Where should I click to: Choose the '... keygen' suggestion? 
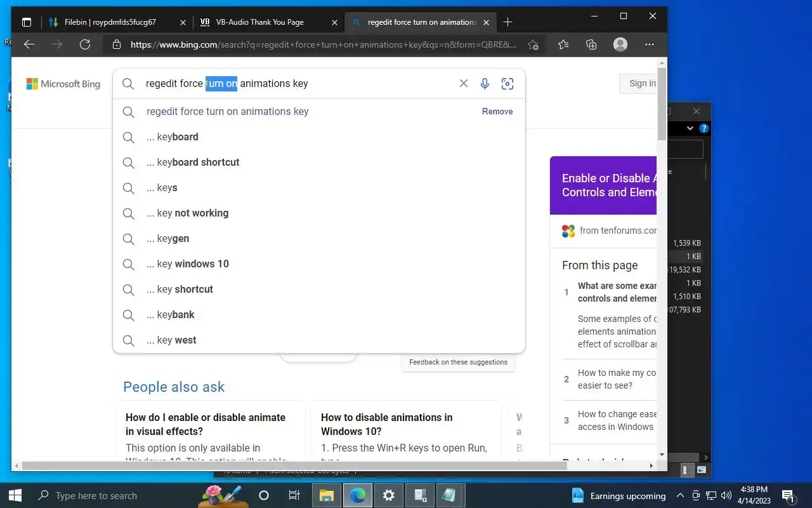click(319, 238)
